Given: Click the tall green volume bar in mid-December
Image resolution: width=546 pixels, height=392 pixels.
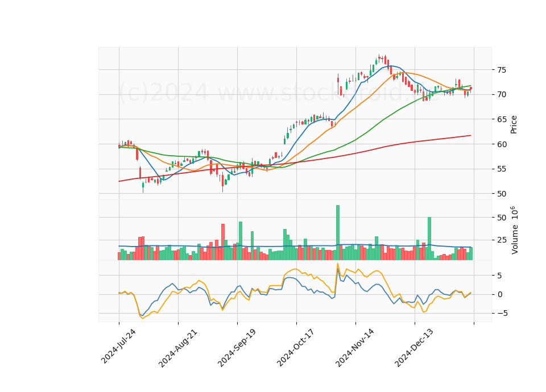Looking at the screenshot, I should pos(429,238).
